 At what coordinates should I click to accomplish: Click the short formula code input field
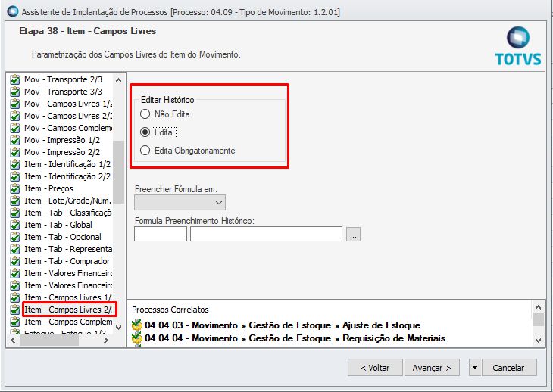(161, 234)
